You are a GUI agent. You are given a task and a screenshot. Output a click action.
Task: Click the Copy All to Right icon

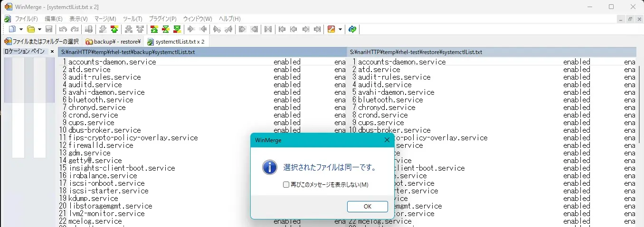tap(242, 29)
